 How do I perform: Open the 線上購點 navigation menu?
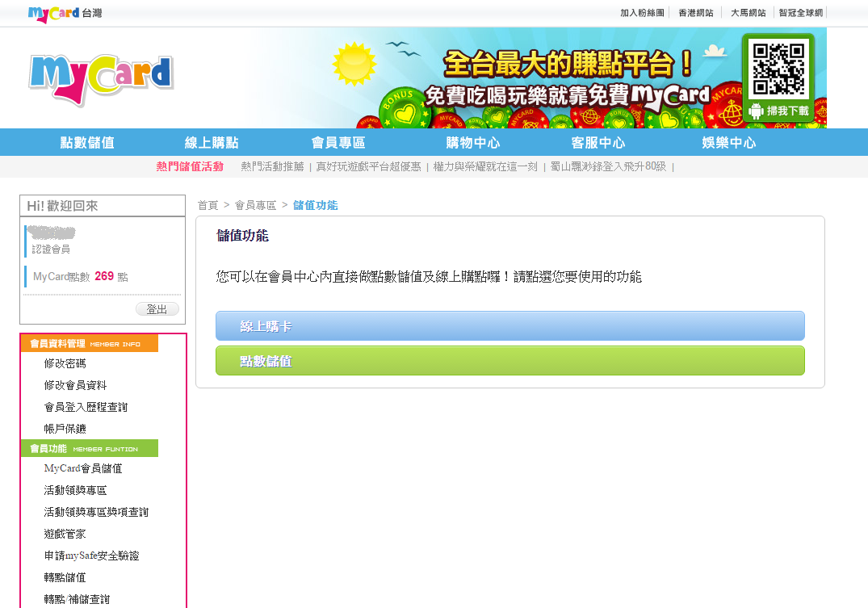pos(212,142)
